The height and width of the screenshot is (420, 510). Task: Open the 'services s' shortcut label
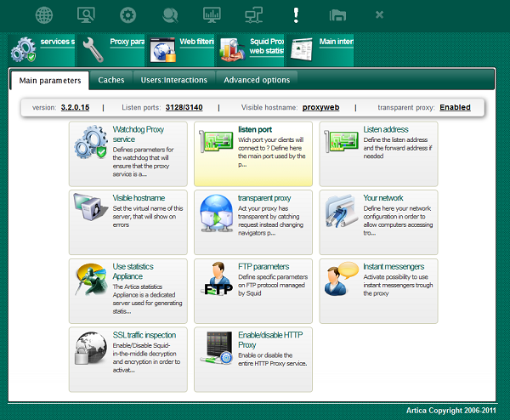coord(58,42)
